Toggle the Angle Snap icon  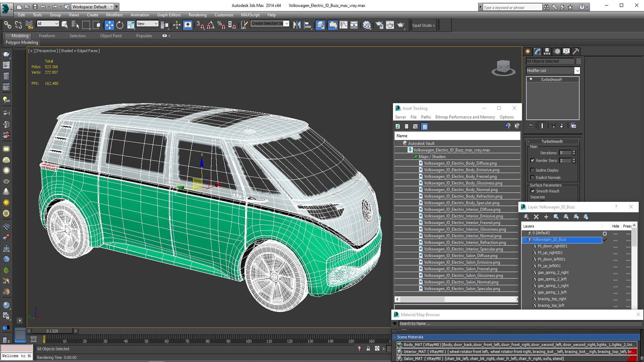(x=211, y=25)
